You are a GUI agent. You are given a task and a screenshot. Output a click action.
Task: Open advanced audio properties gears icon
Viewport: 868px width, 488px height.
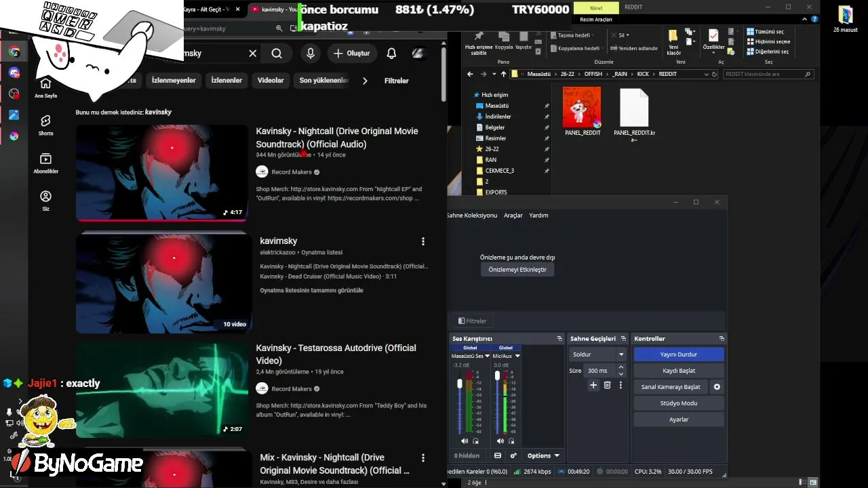pyautogui.click(x=513, y=455)
